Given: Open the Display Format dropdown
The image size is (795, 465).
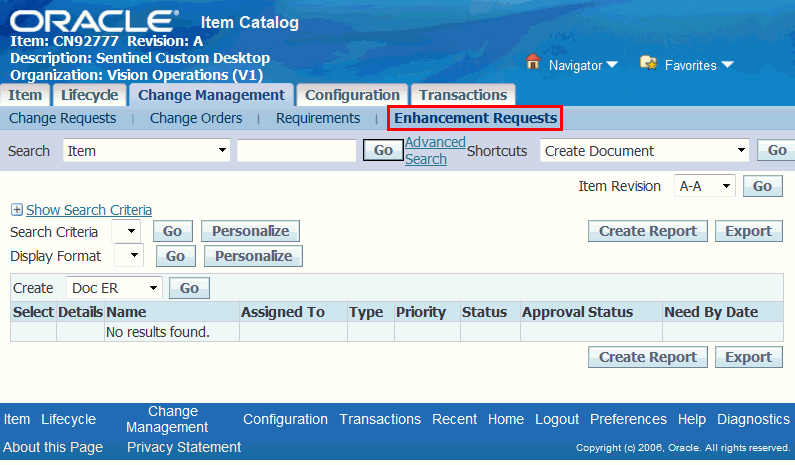Looking at the screenshot, I should coord(129,256).
